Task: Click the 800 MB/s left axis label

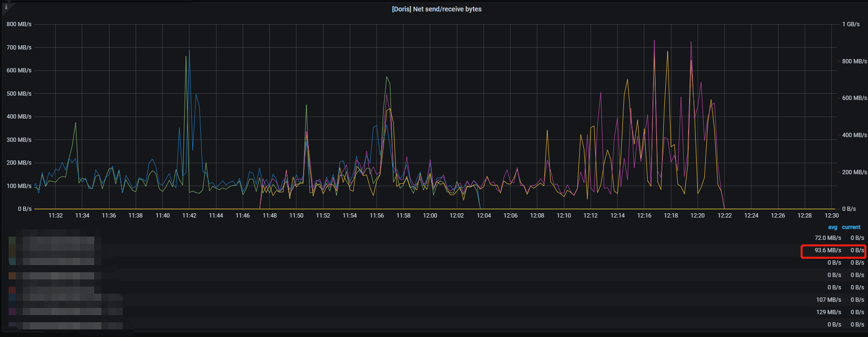Action: [19, 24]
